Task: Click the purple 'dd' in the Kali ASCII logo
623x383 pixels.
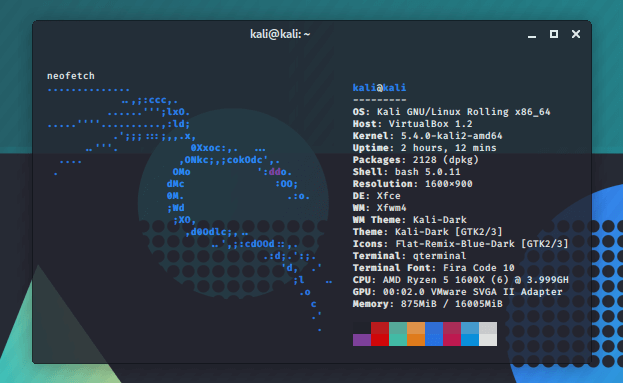Action: click(x=275, y=172)
